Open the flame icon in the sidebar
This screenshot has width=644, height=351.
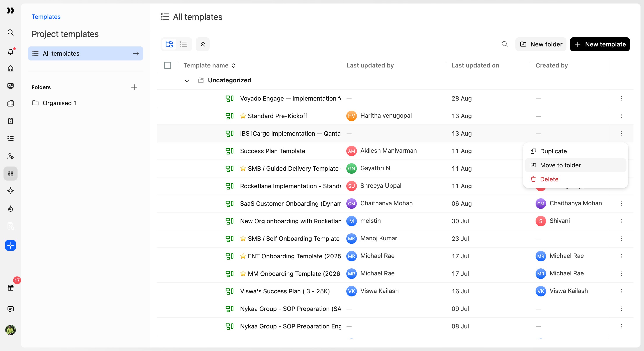pyautogui.click(x=10, y=209)
